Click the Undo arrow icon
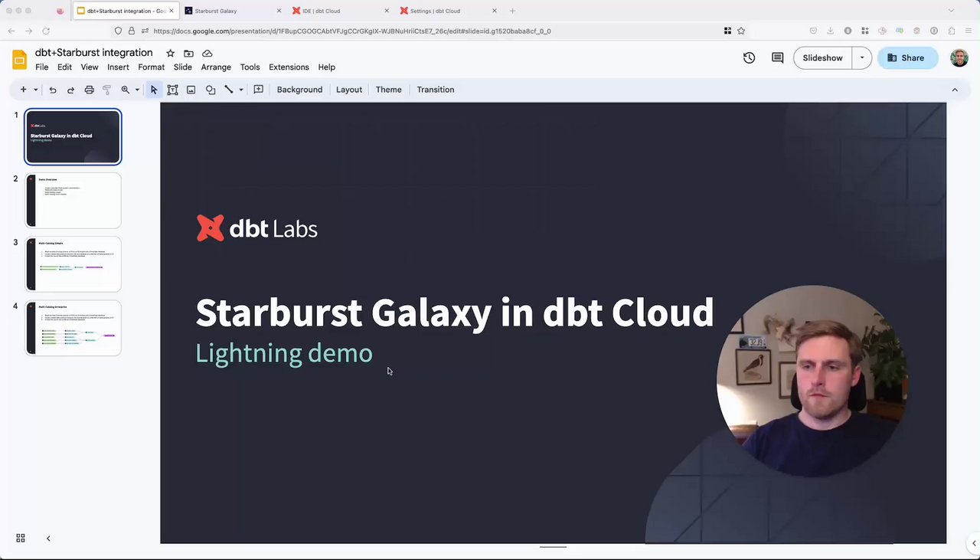980x560 pixels. coord(53,90)
